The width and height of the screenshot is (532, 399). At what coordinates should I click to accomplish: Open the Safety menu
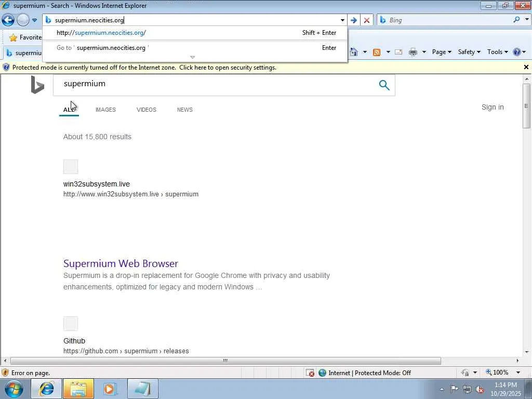click(x=469, y=52)
